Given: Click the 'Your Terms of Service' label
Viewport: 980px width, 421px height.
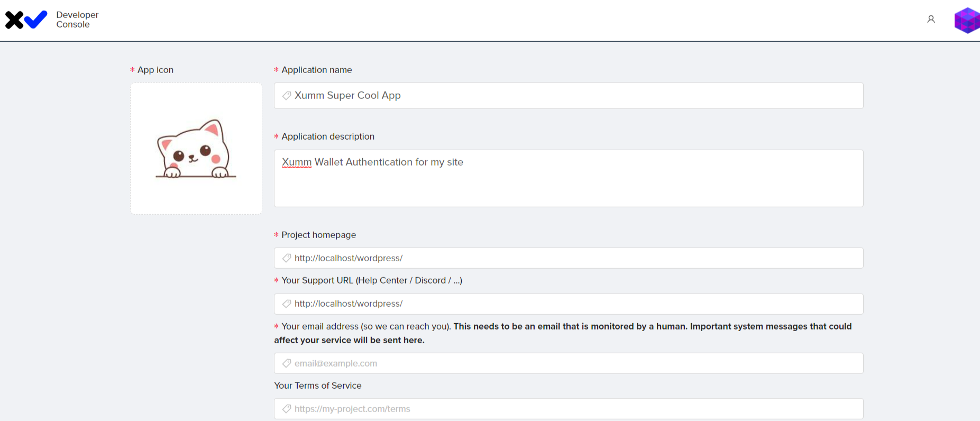Looking at the screenshot, I should click(x=318, y=386).
